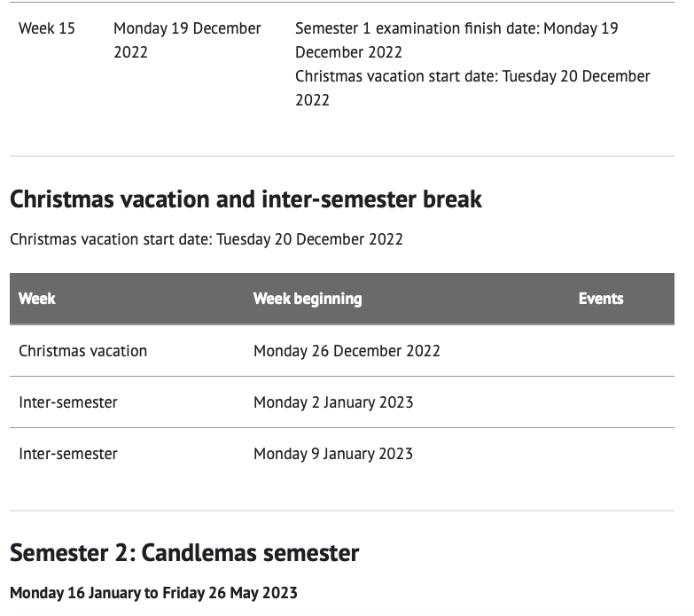Click the Monday 2 January 2023 cell
Viewport: 694px width, 616px height.
[x=333, y=402]
